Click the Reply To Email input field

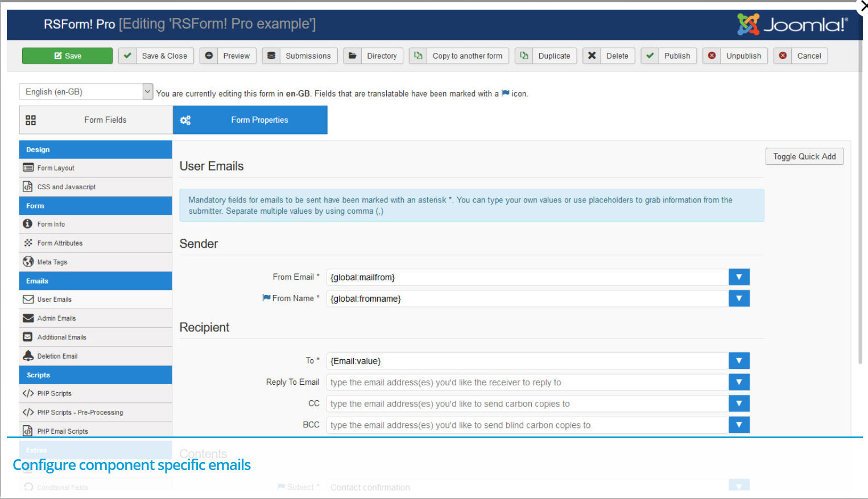tap(527, 382)
